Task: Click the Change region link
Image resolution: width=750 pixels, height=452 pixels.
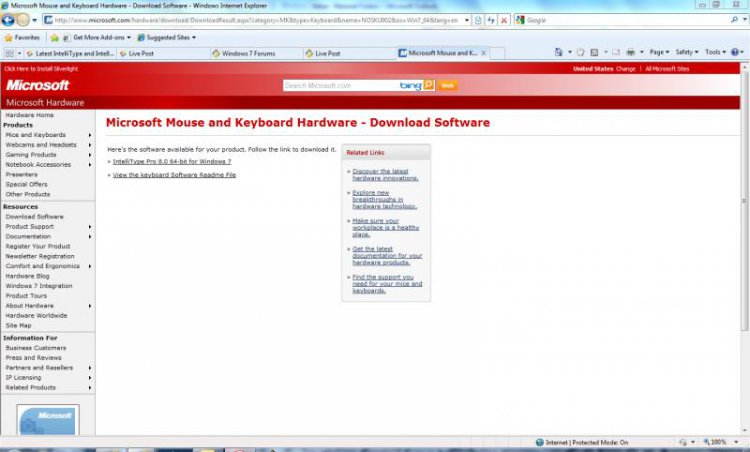Action: click(x=626, y=69)
